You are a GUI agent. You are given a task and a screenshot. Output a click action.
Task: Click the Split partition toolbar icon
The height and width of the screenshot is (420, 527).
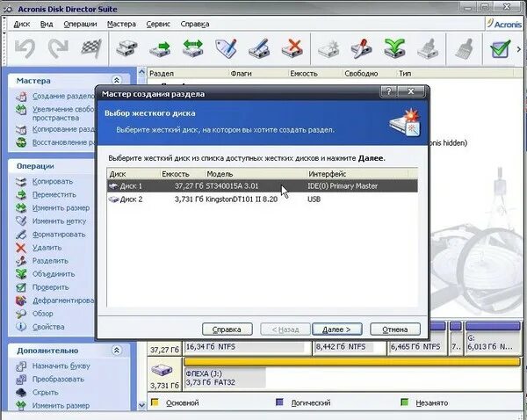[362, 48]
